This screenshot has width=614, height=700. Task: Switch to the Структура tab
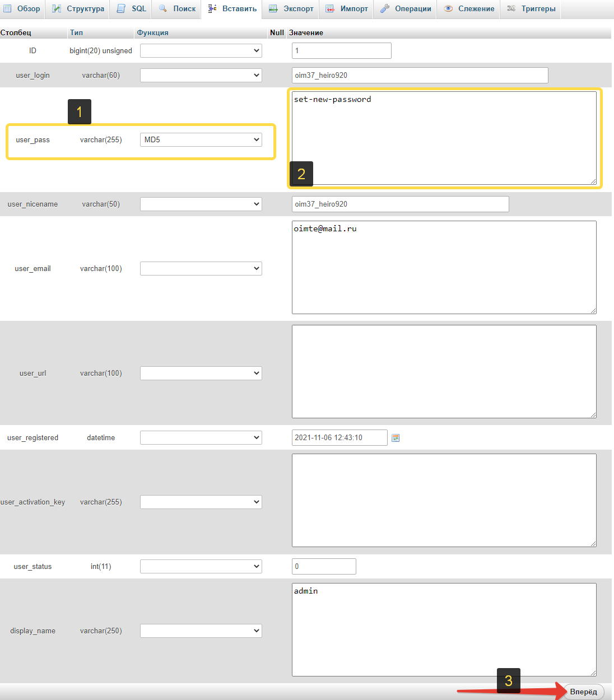pos(78,9)
